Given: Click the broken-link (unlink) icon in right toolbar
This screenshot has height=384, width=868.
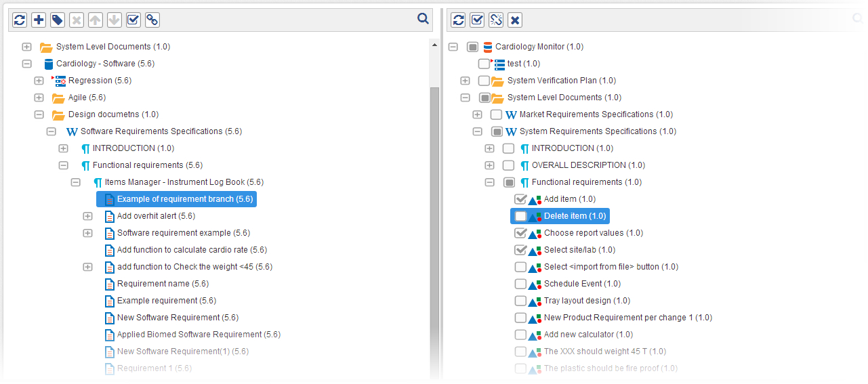Looking at the screenshot, I should 496,20.
